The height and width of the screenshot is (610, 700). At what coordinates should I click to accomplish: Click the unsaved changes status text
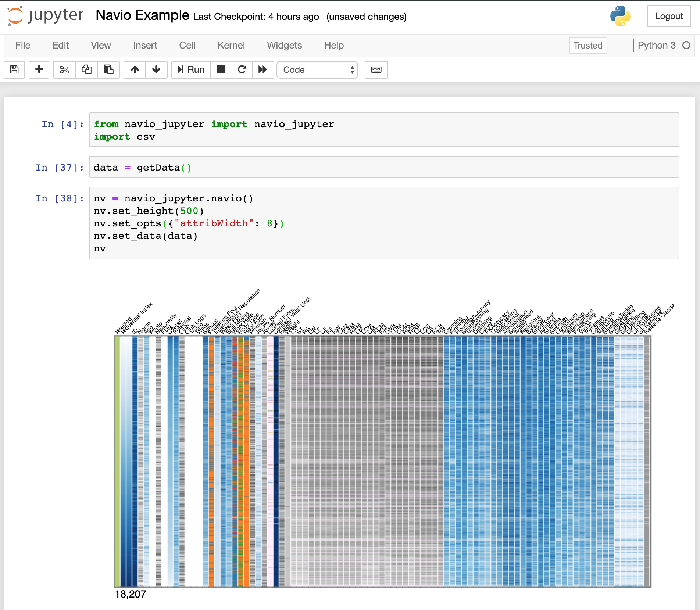click(x=367, y=17)
